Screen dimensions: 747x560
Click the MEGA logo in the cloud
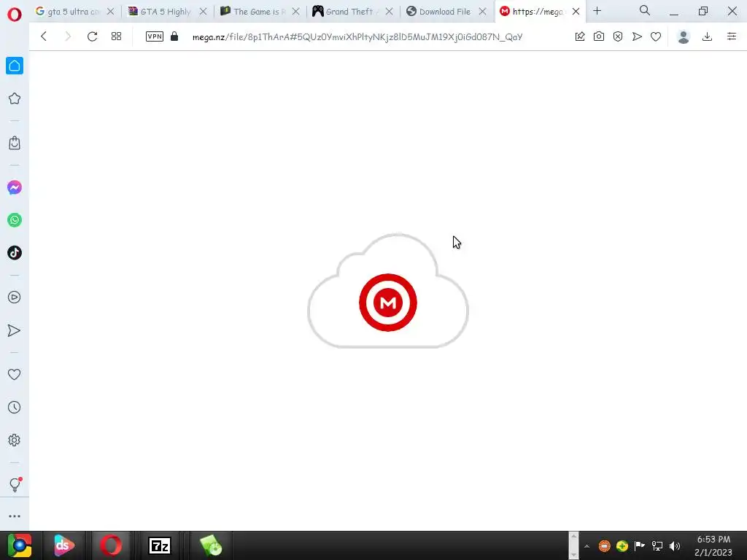click(388, 303)
